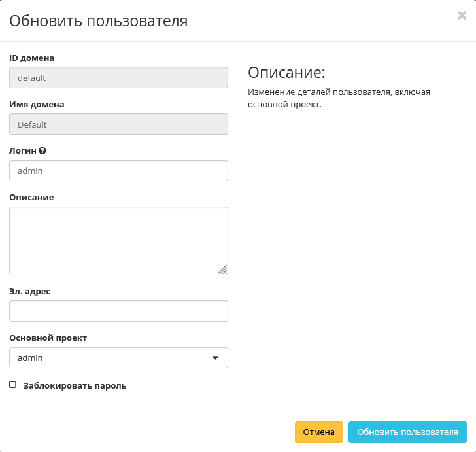Viewport: 476px width, 452px height.
Task: Click the dialog title Обновить пользователя
Action: (98, 21)
